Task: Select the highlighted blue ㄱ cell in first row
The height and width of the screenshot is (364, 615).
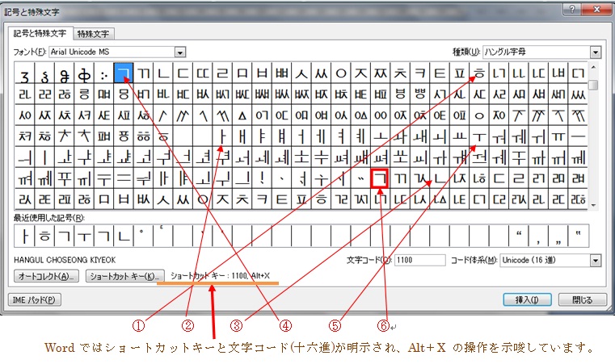Action: (x=123, y=73)
